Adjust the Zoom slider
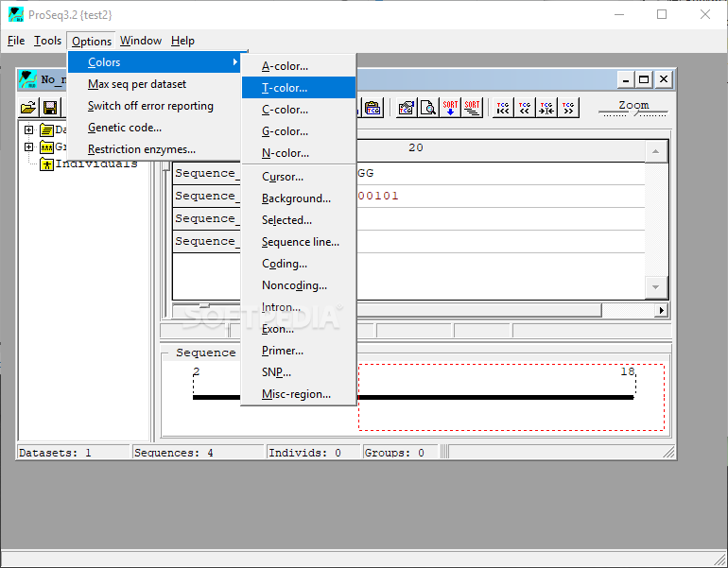Screen dimensions: 728x568 (633, 112)
